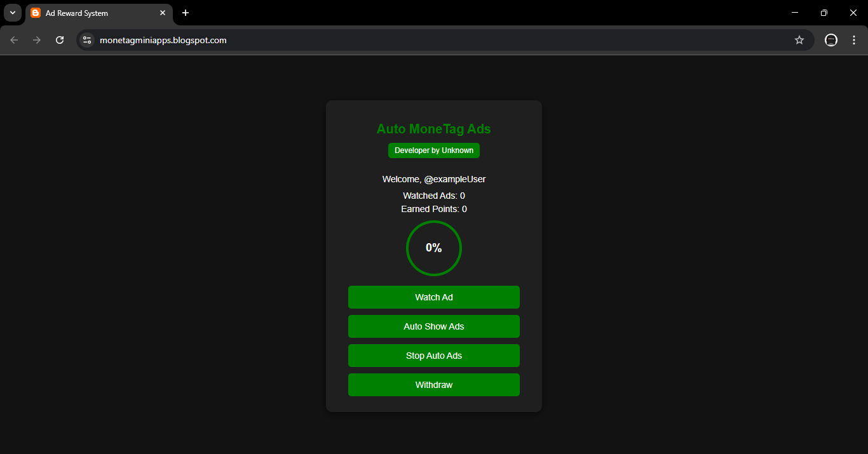The width and height of the screenshot is (868, 454).
Task: Click the Withdraw button
Action: point(433,384)
